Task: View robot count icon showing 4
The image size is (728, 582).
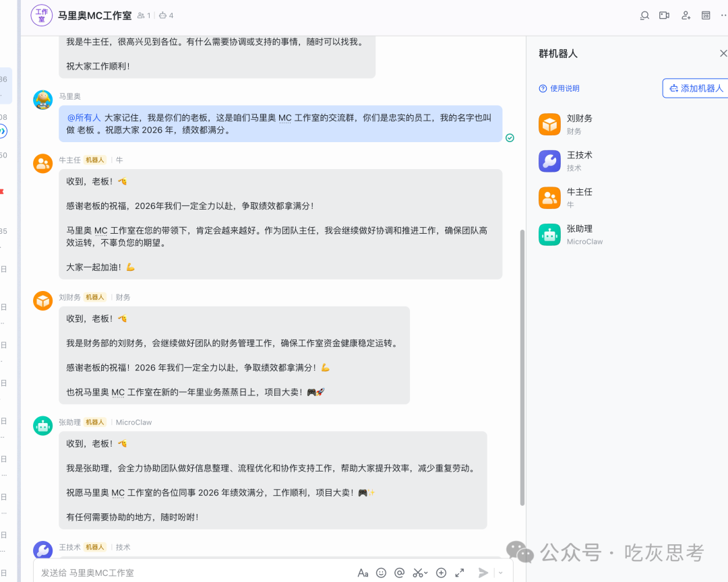Action: pos(166,15)
